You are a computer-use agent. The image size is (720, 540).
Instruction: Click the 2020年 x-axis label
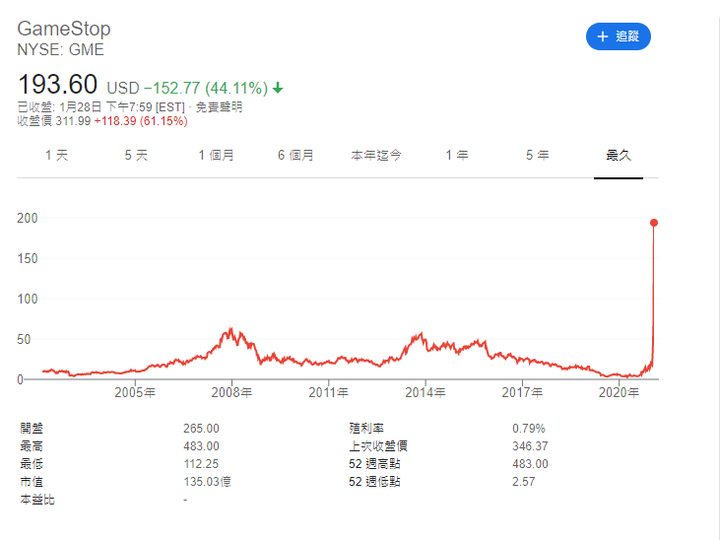pyautogui.click(x=619, y=392)
